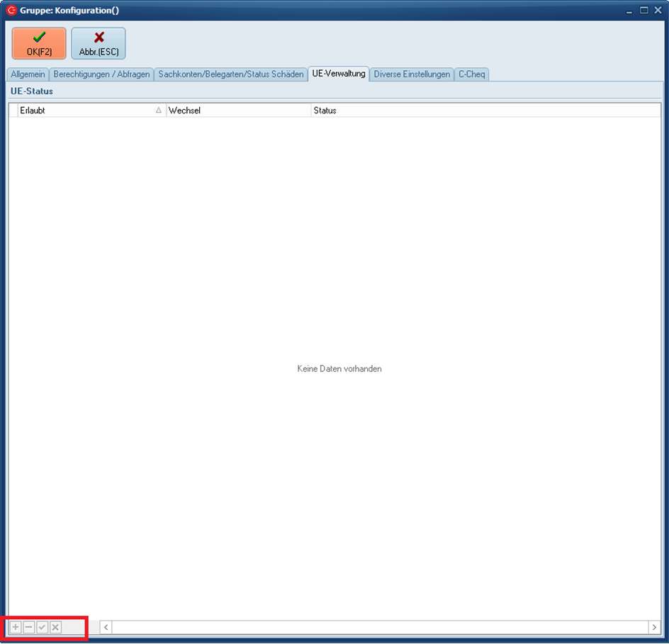Toggle the sort arrow in the Erlaubt column

[159, 111]
